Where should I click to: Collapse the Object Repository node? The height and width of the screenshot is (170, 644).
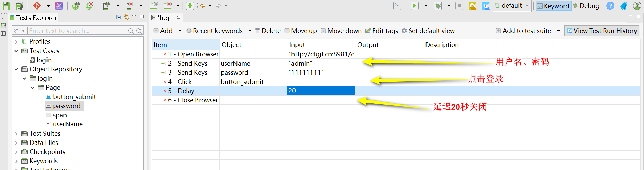pyautogui.click(x=16, y=69)
